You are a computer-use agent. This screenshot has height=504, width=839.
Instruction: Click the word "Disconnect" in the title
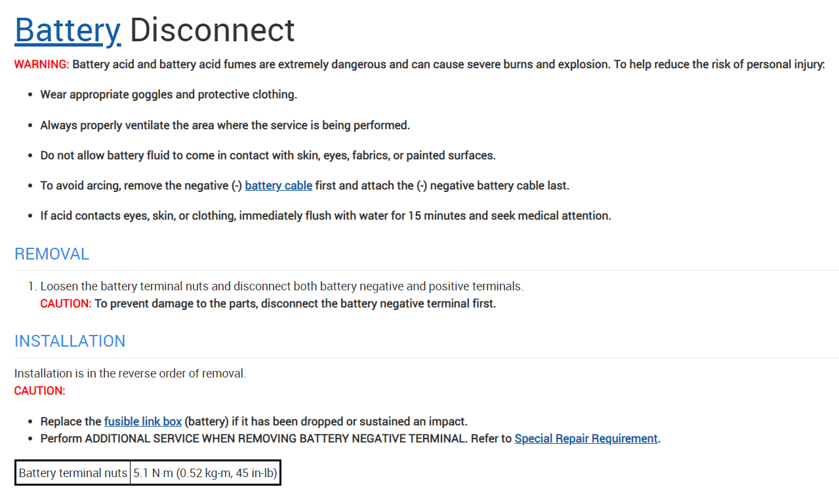click(x=212, y=30)
